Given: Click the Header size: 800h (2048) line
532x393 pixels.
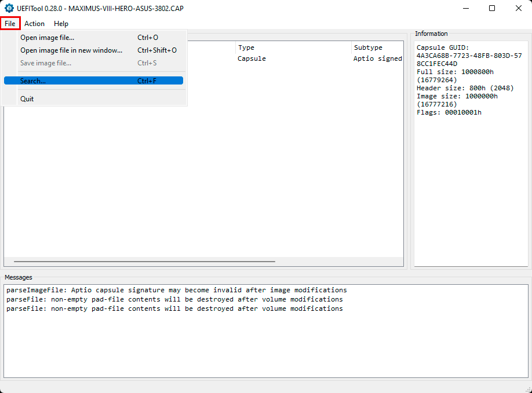Looking at the screenshot, I should (x=465, y=88).
